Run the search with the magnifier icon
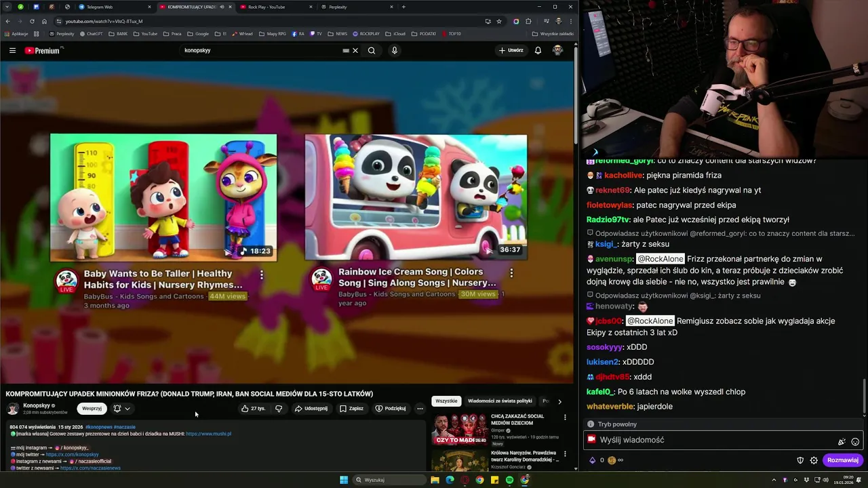The height and width of the screenshot is (488, 868). 372,50
